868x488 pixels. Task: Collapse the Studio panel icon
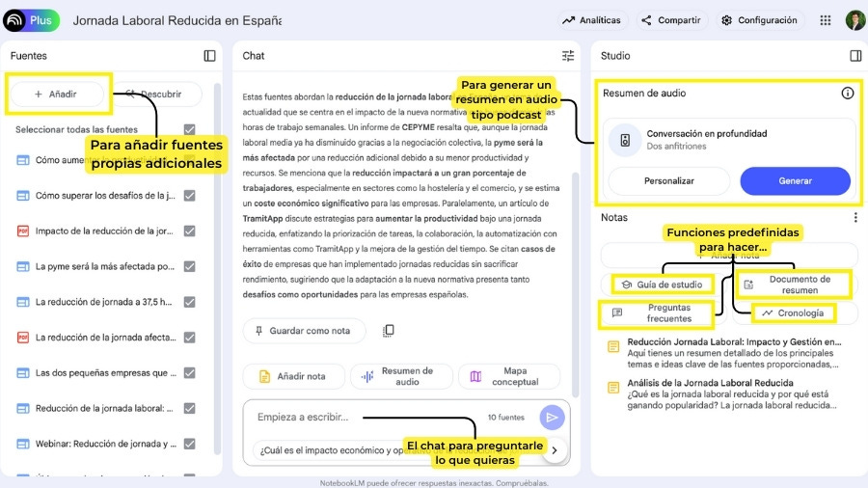[855, 56]
